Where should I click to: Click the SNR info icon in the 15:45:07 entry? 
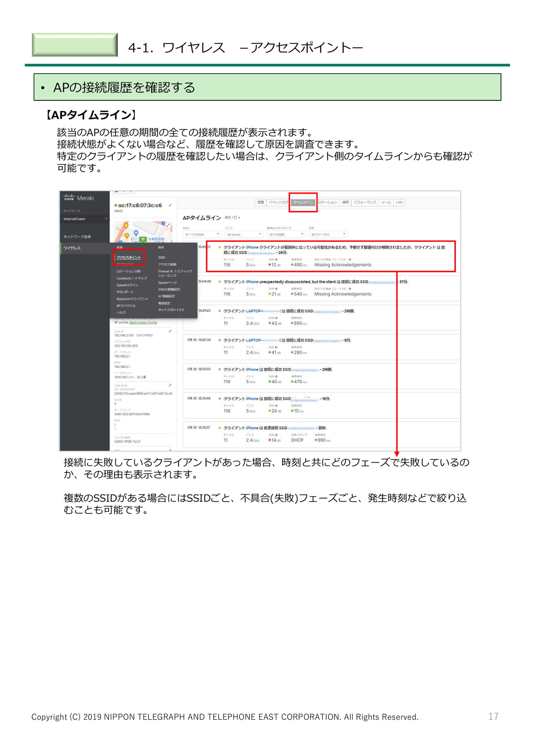pyautogui.click(x=276, y=259)
